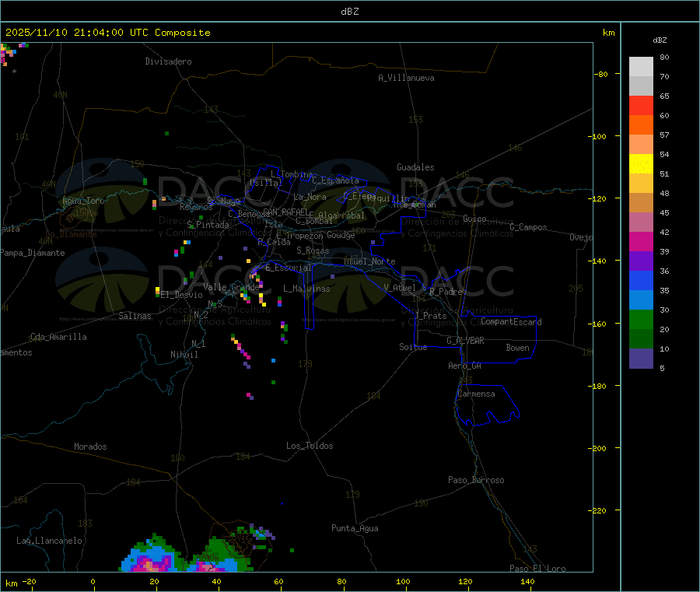Click the 'Divisadero' map label

168,61
